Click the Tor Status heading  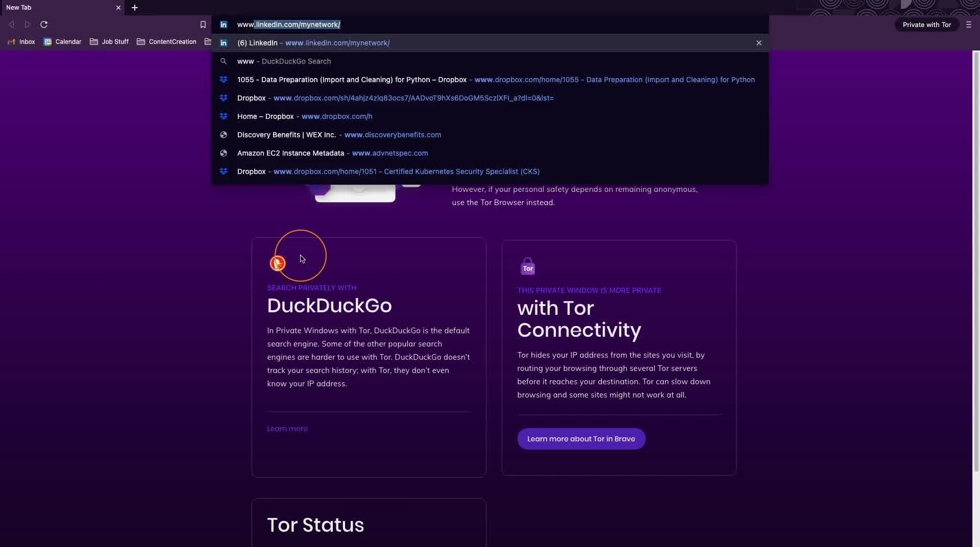(315, 525)
